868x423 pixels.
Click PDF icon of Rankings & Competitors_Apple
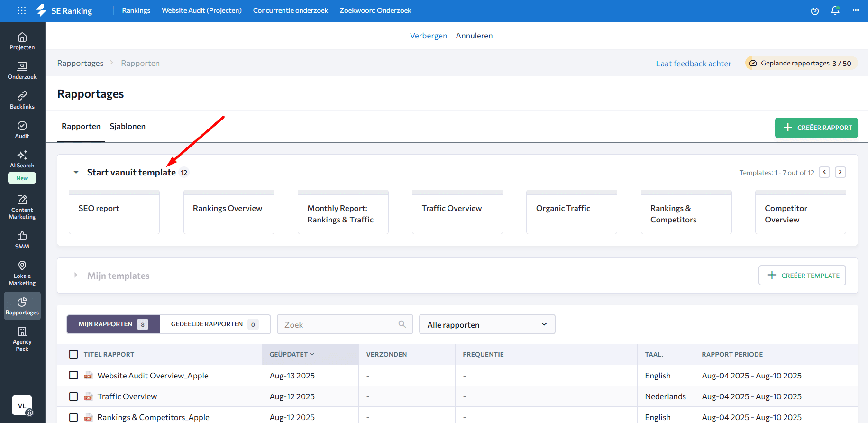(x=88, y=417)
